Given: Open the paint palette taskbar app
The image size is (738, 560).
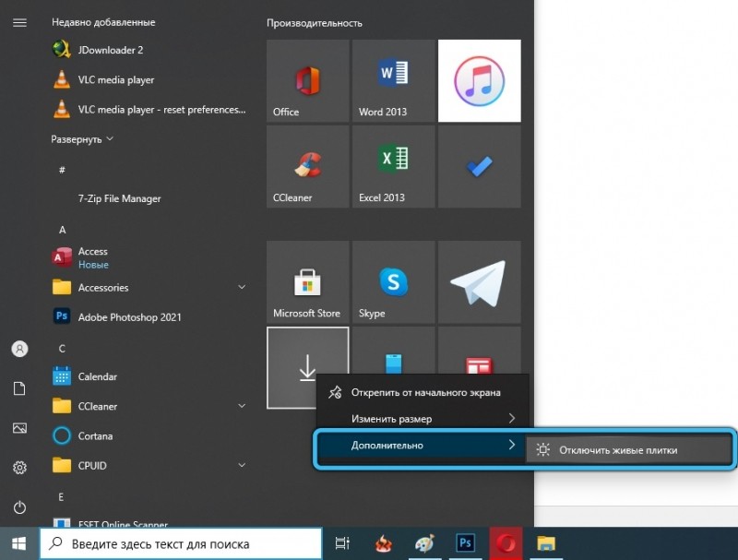Looking at the screenshot, I should [x=424, y=543].
